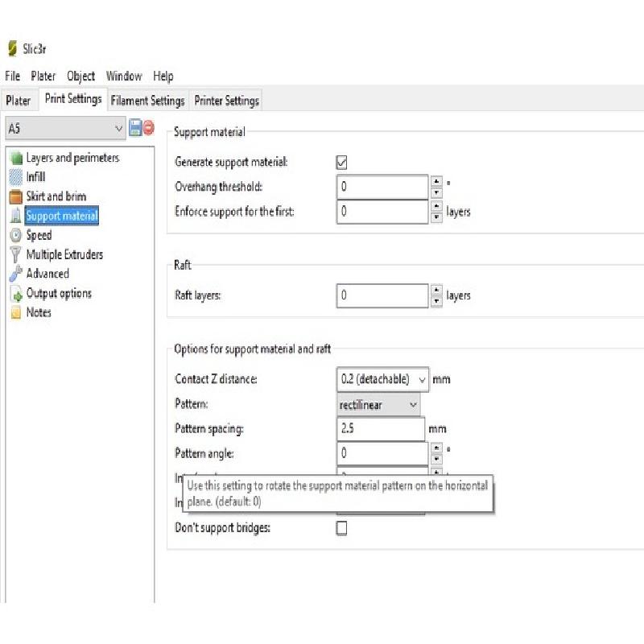Screen dimensions: 644x644
Task: Click the Raft layers input field
Action: tap(382, 295)
